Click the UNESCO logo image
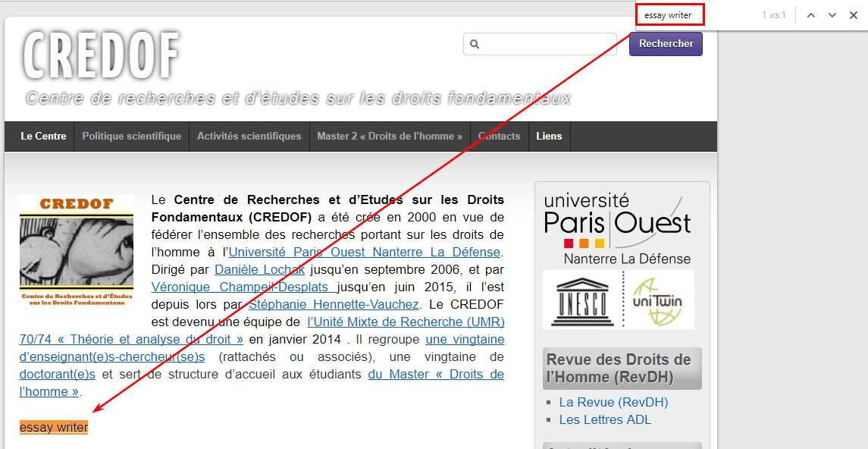 [x=582, y=302]
